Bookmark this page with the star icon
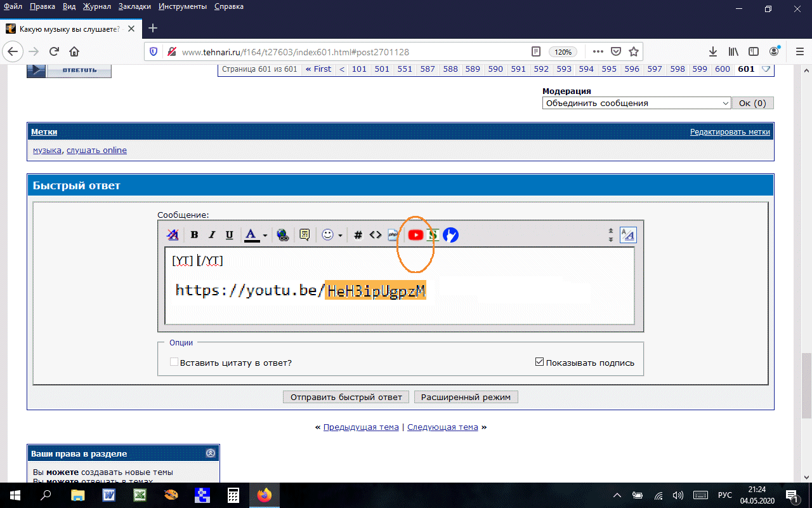The image size is (812, 508). [x=634, y=51]
